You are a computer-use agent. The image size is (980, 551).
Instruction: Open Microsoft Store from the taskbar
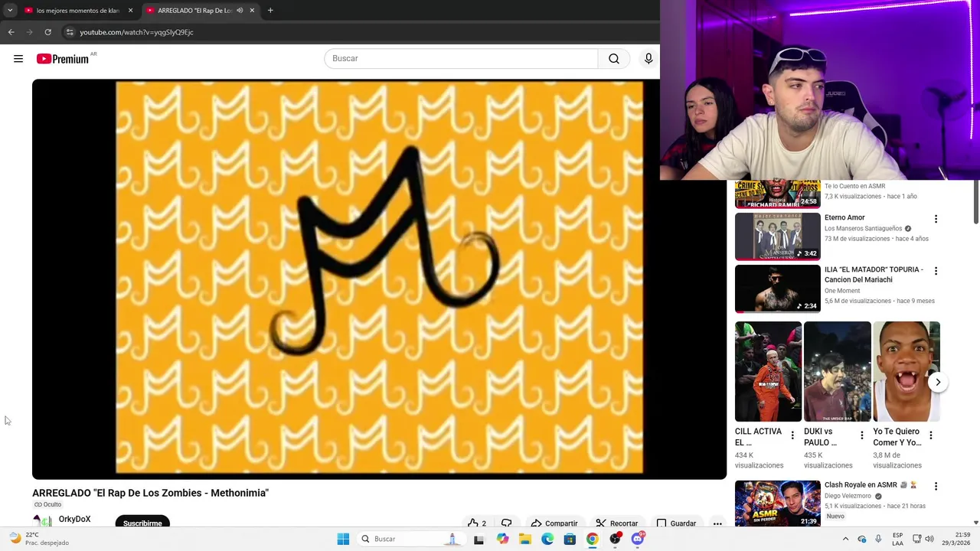click(x=570, y=539)
